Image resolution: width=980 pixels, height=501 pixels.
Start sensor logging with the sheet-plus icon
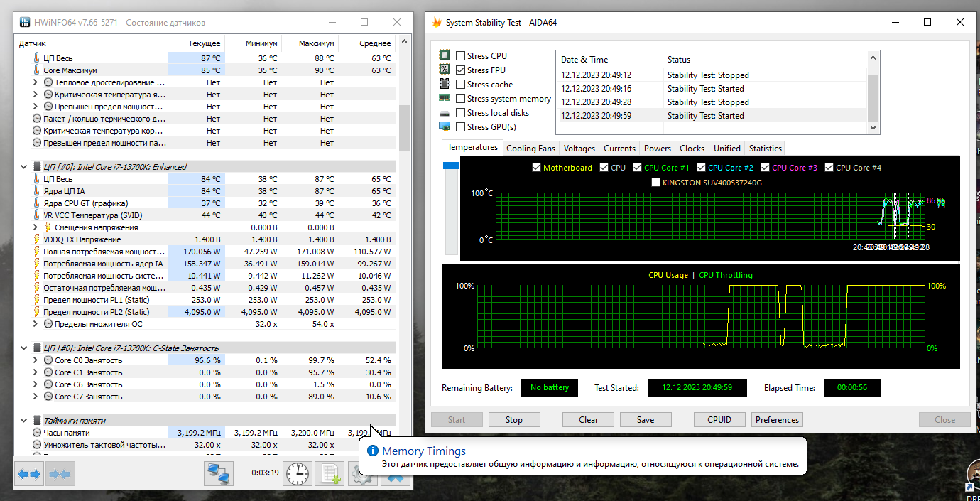330,473
